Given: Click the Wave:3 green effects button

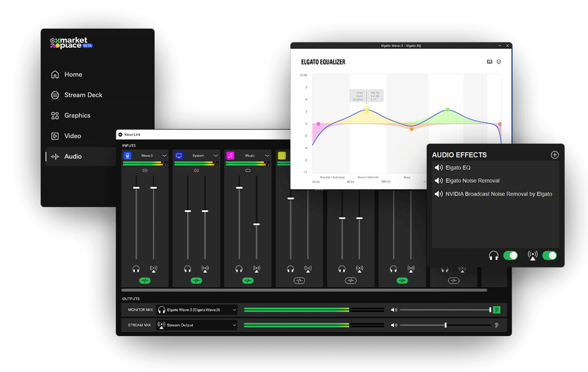Looking at the screenshot, I should [145, 280].
